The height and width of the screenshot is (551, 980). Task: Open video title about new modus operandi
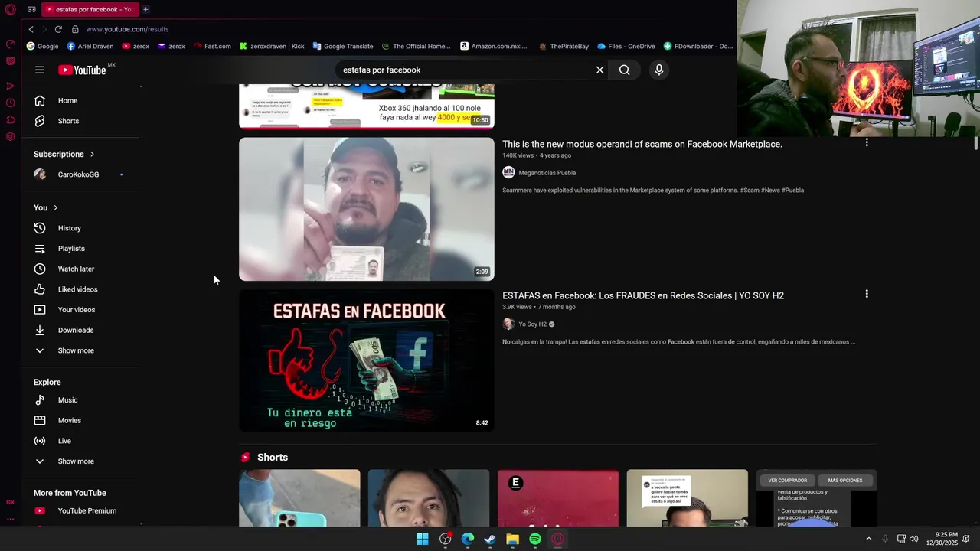coord(642,144)
